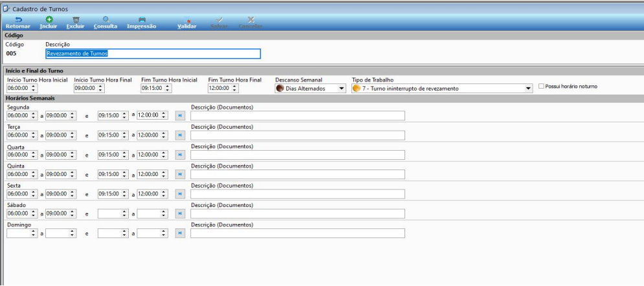Image resolution: width=644 pixels, height=286 pixels.
Task: Click the copy-hours icon in Quinta row
Action: coord(180,175)
